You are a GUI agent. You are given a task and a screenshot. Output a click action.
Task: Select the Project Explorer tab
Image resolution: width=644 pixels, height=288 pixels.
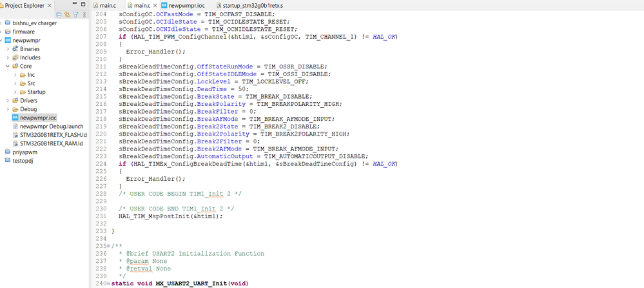pyautogui.click(x=24, y=6)
